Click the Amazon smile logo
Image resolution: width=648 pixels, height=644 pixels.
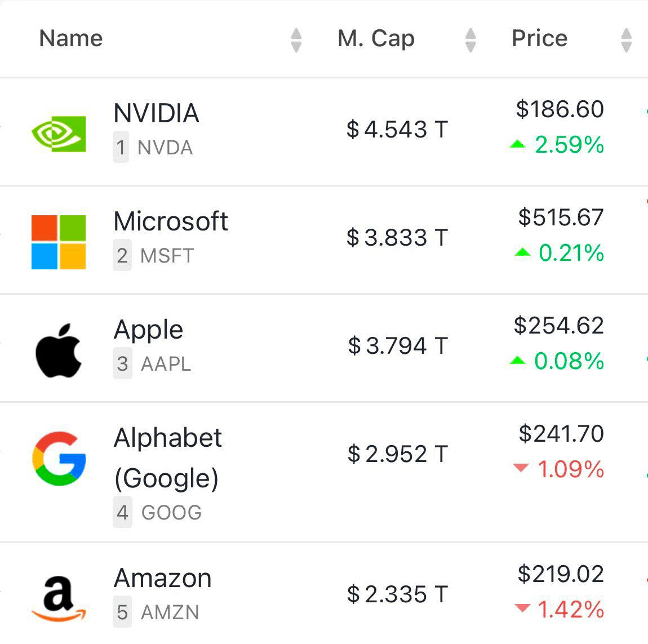pos(59,599)
